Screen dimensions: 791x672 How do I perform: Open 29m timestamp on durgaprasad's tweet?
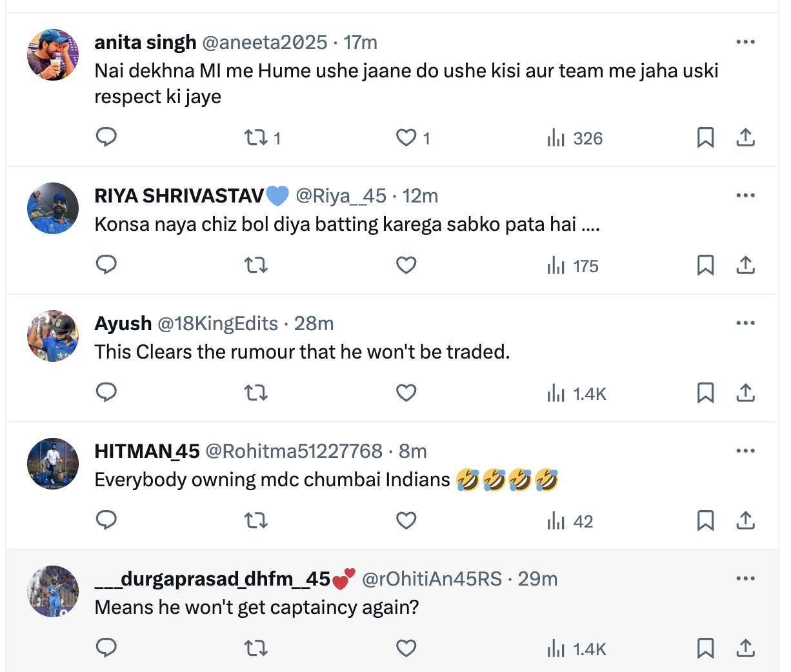click(x=537, y=579)
